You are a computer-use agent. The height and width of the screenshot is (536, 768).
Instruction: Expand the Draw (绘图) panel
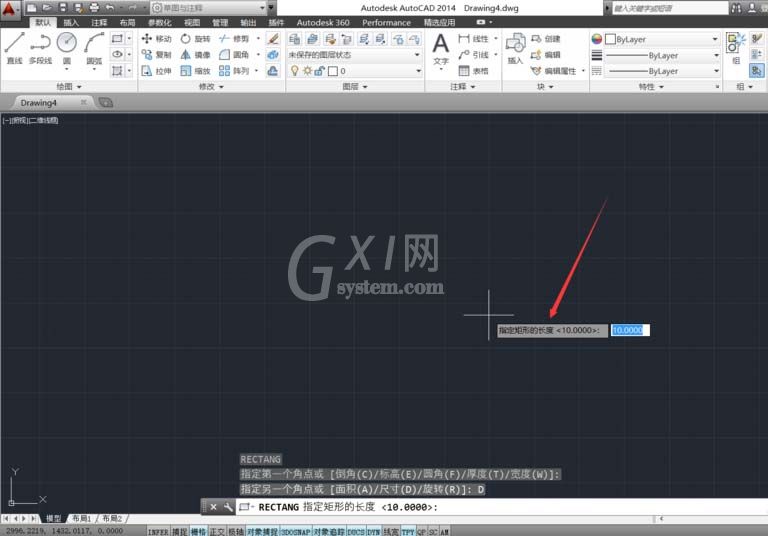(69, 87)
